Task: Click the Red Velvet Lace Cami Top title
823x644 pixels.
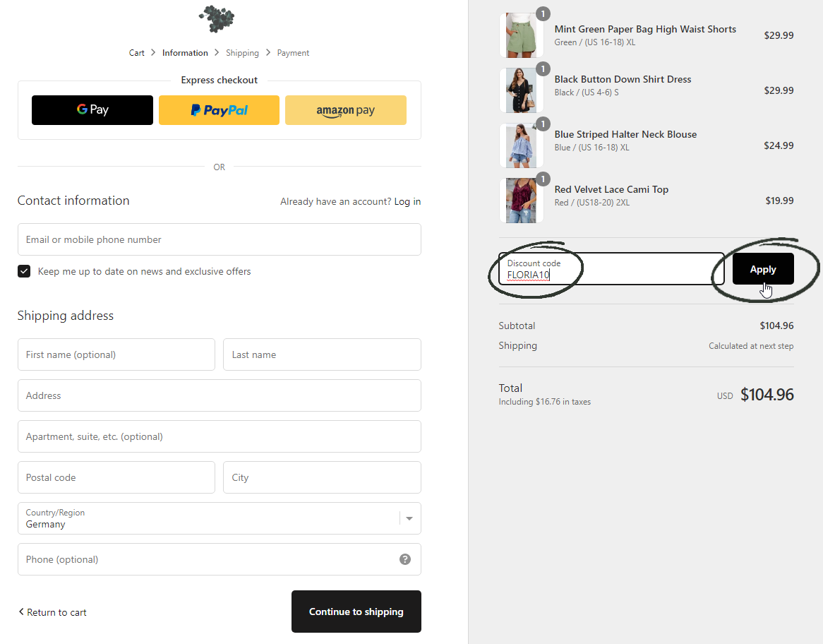Action: (611, 190)
